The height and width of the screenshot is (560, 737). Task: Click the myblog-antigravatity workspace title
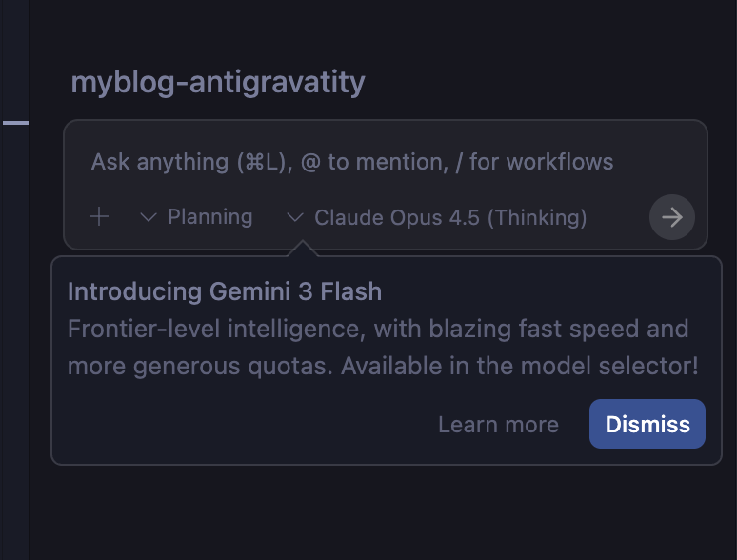(x=218, y=83)
